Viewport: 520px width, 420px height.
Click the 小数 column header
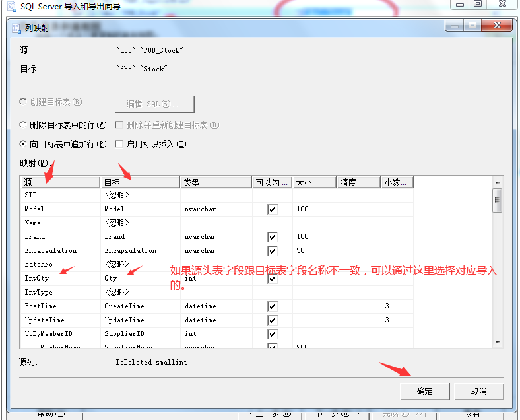(x=397, y=182)
